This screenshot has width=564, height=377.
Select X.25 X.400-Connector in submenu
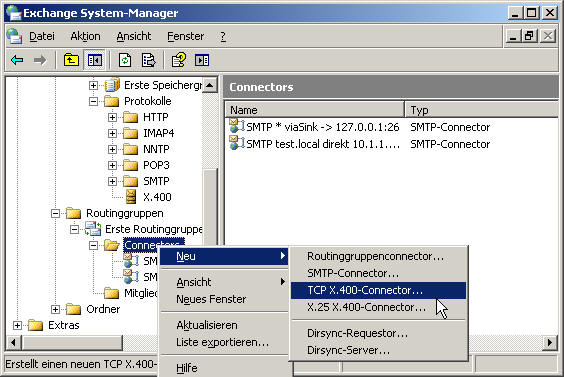coord(378,307)
